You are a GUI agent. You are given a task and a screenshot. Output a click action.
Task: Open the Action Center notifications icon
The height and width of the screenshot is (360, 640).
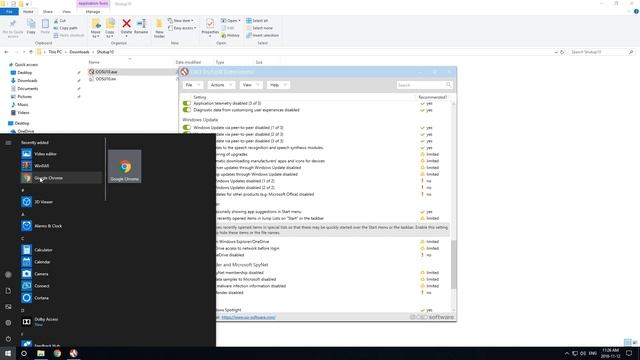(x=629, y=353)
